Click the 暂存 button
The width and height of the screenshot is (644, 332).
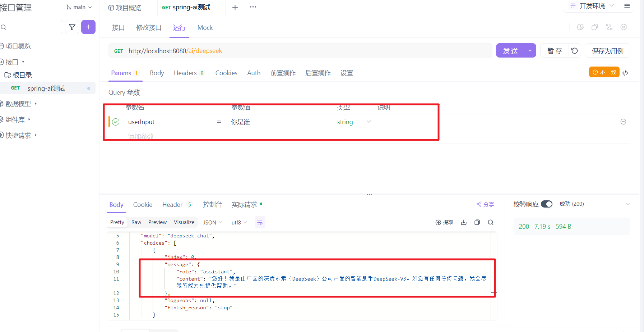(555, 51)
